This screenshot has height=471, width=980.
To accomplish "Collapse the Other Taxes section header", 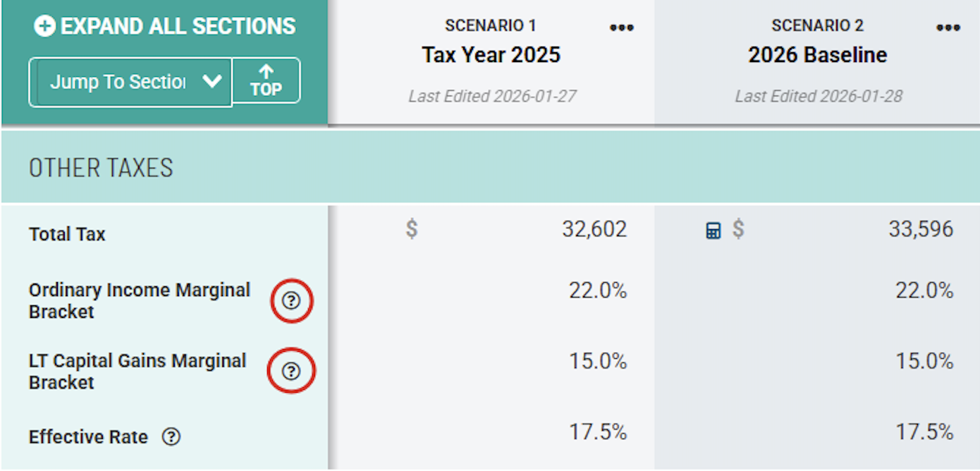I will point(101,168).
